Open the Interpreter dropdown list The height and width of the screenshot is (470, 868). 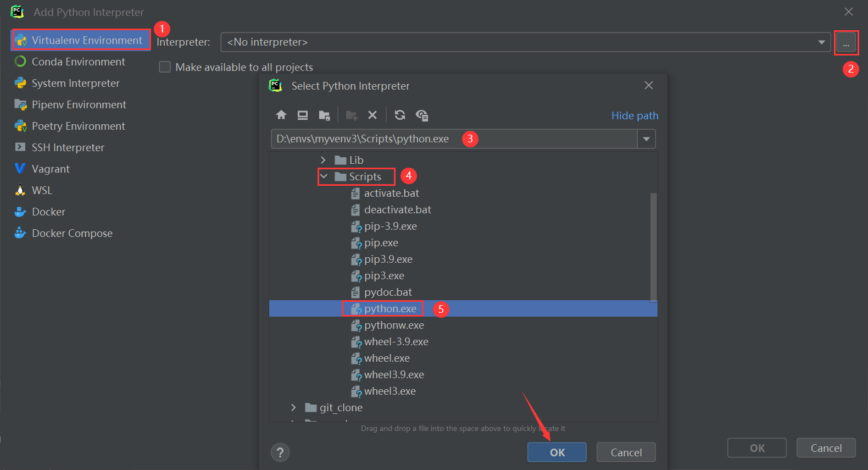pos(821,42)
